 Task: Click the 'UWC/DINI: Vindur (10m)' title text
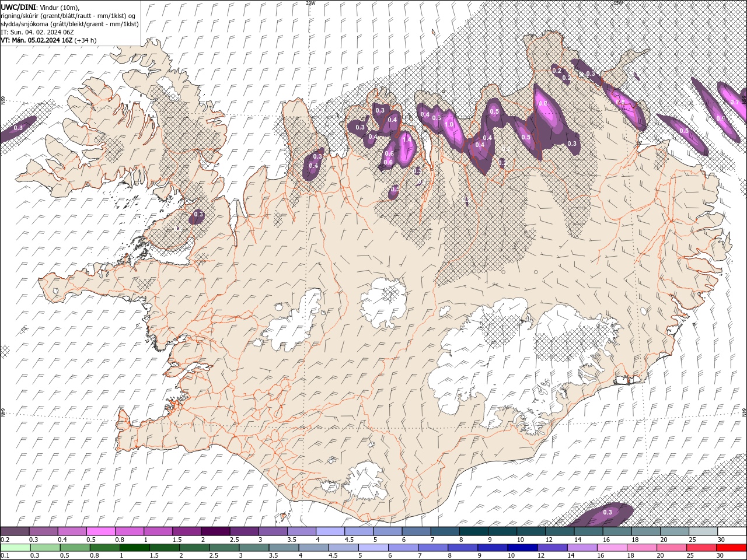click(40, 7)
